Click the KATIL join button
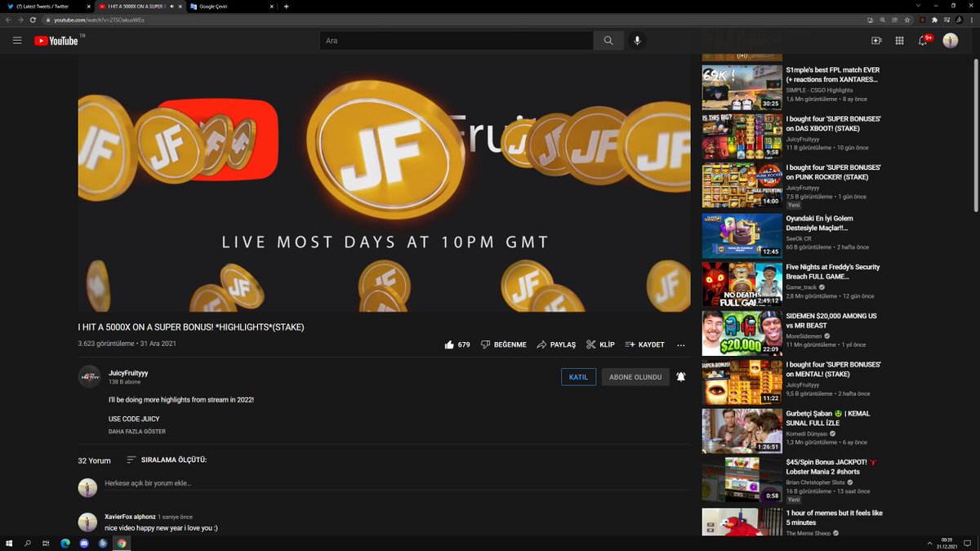Viewport: 980px width, 551px height. 578,377
